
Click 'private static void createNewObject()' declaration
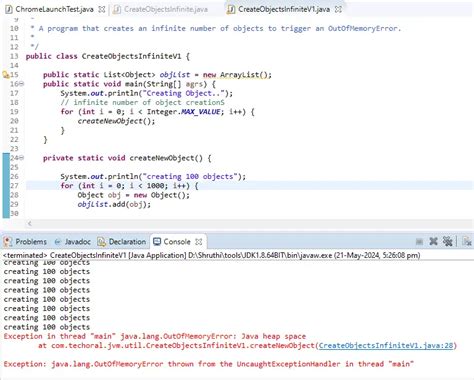(x=123, y=158)
